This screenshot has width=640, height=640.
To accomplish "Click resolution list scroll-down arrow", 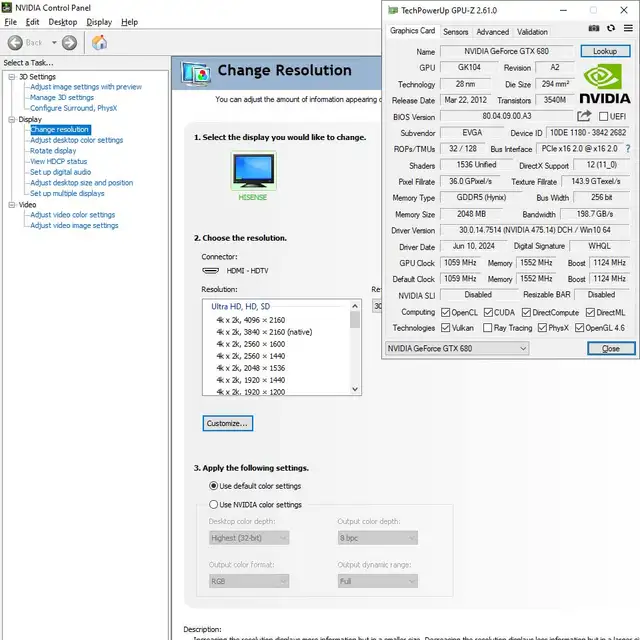I will click(355, 389).
